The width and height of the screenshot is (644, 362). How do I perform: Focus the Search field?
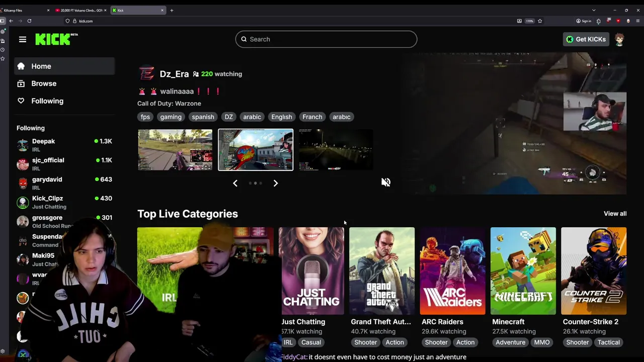coord(326,39)
